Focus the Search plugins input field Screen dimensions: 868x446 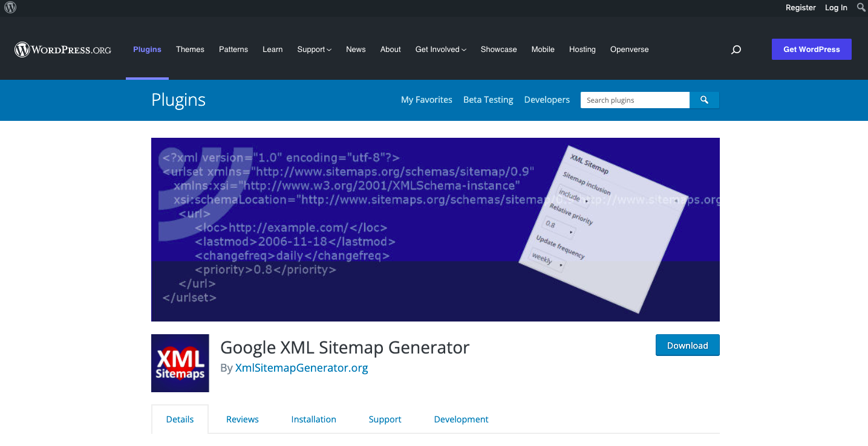635,100
